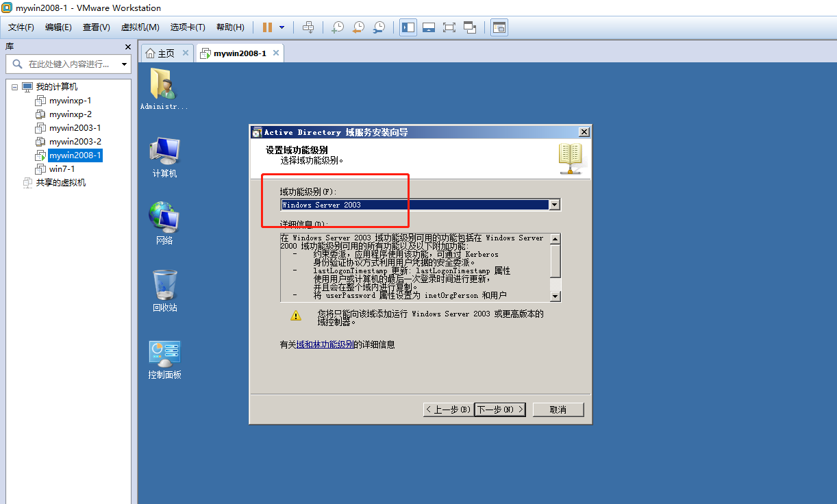This screenshot has width=837, height=504.
Task: Open the power options dropdown arrow
Action: (282, 27)
